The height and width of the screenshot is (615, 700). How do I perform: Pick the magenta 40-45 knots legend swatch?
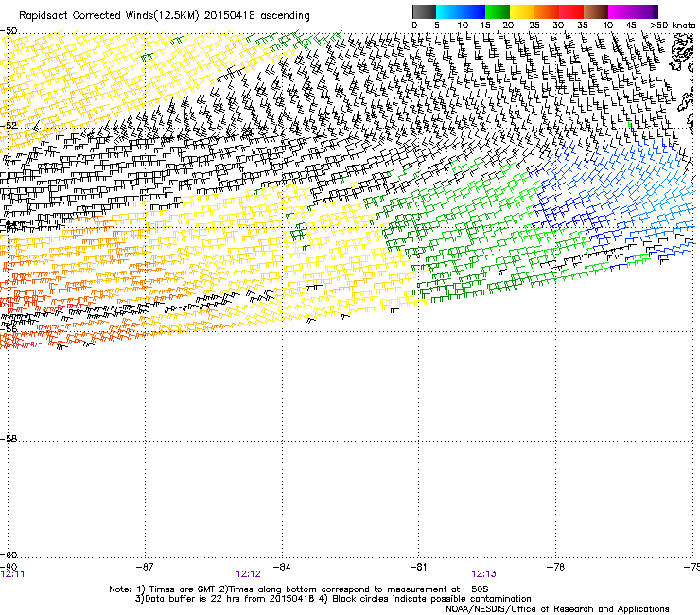[621, 11]
